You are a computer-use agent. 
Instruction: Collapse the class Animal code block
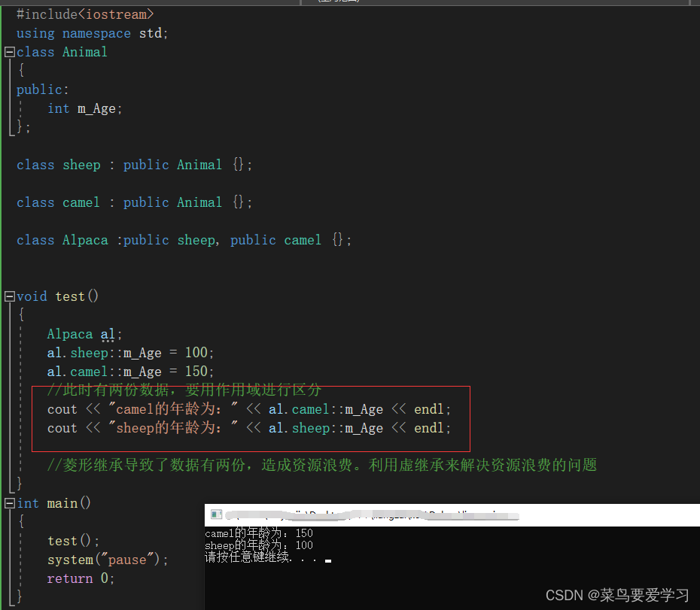(9, 52)
